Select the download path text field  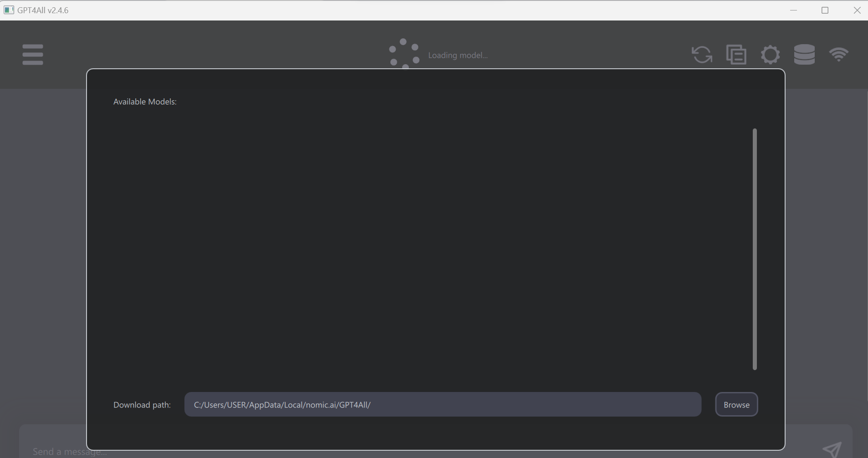pos(442,404)
